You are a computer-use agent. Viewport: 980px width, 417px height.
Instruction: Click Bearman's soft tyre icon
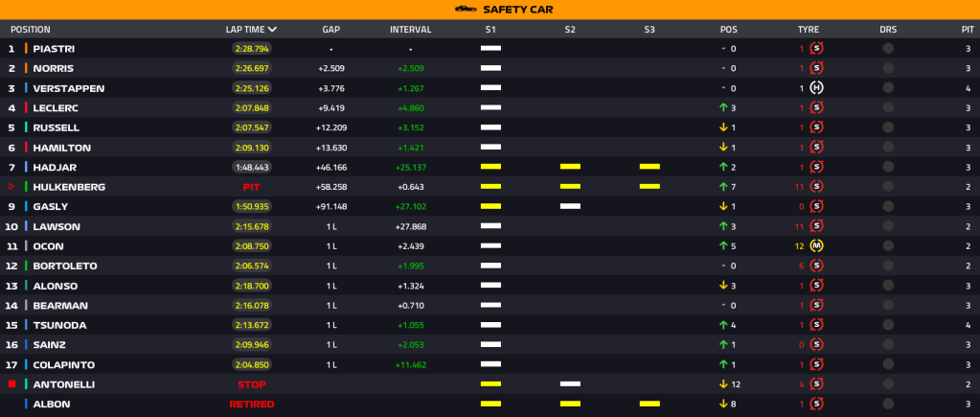tap(816, 306)
